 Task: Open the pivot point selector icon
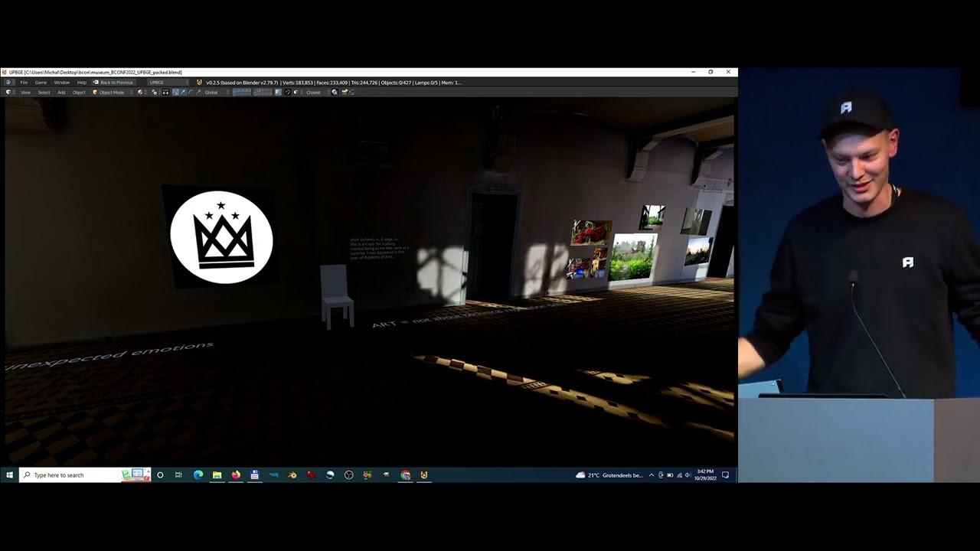tap(155, 92)
